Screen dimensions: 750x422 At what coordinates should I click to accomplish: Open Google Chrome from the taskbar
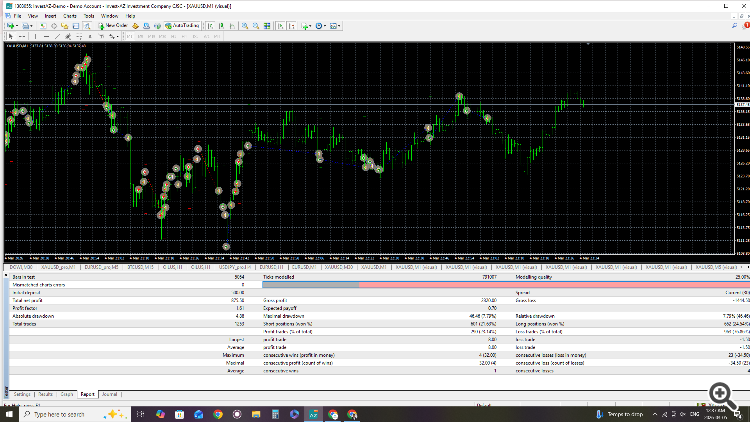pyautogui.click(x=218, y=413)
